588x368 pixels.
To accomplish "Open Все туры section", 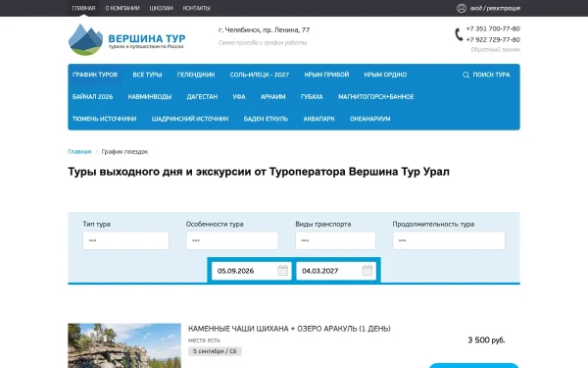I will coord(147,75).
